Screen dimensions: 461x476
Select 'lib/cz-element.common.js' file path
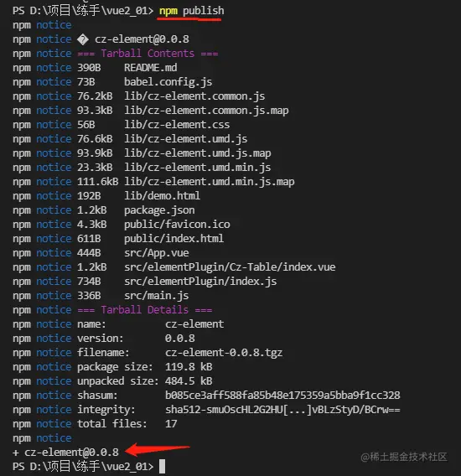tap(194, 96)
